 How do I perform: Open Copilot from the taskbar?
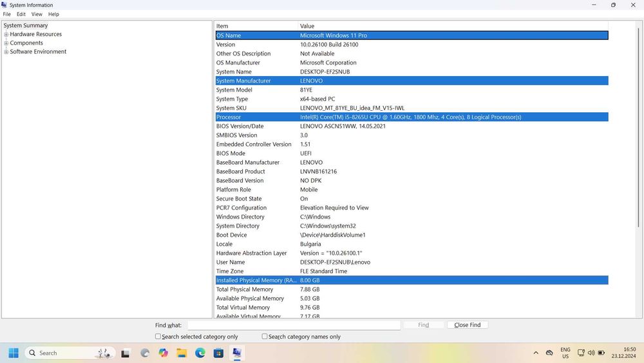[164, 353]
